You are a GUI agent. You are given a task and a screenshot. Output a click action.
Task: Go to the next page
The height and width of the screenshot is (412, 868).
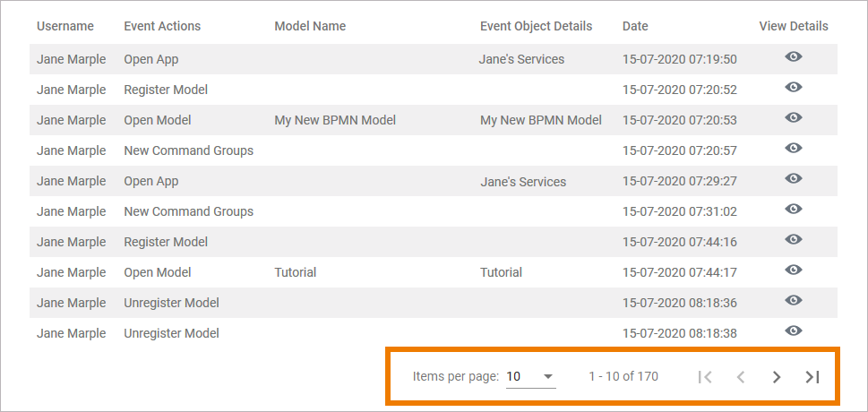pyautogui.click(x=777, y=377)
